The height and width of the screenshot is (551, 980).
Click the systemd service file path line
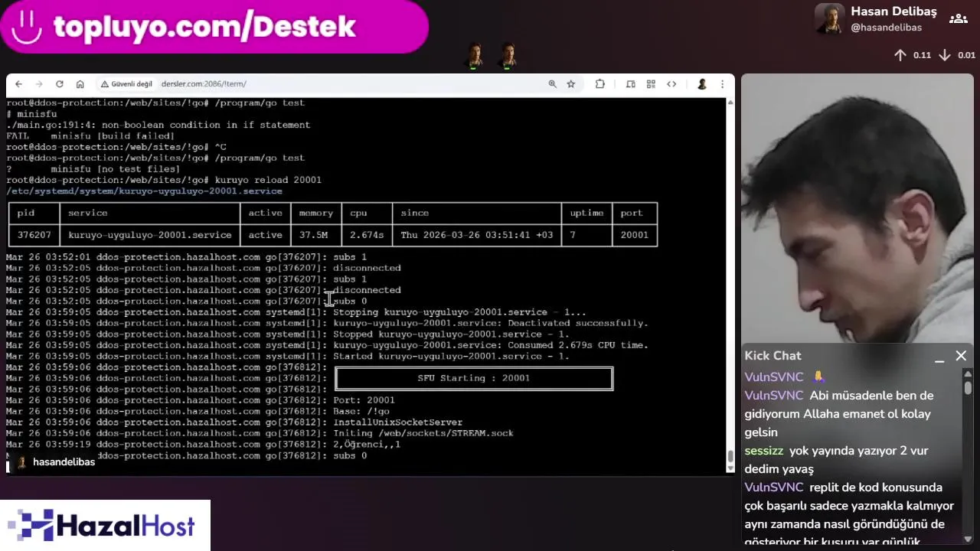[144, 191]
